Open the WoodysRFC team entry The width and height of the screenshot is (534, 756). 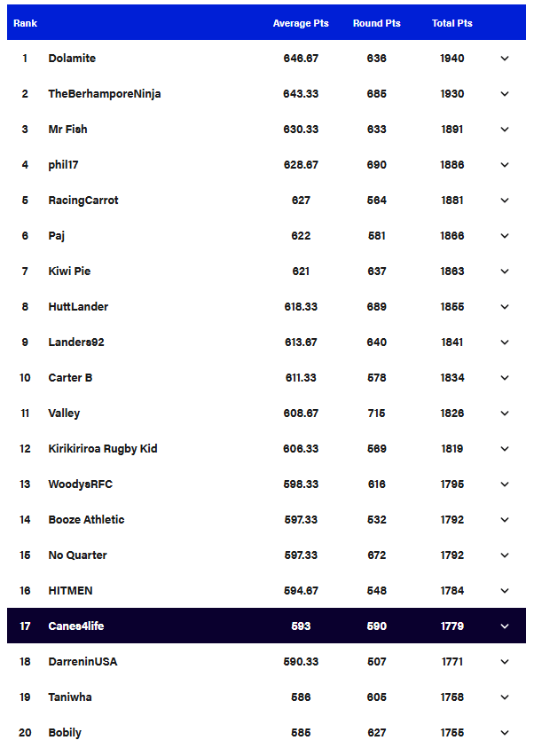pyautogui.click(x=80, y=484)
